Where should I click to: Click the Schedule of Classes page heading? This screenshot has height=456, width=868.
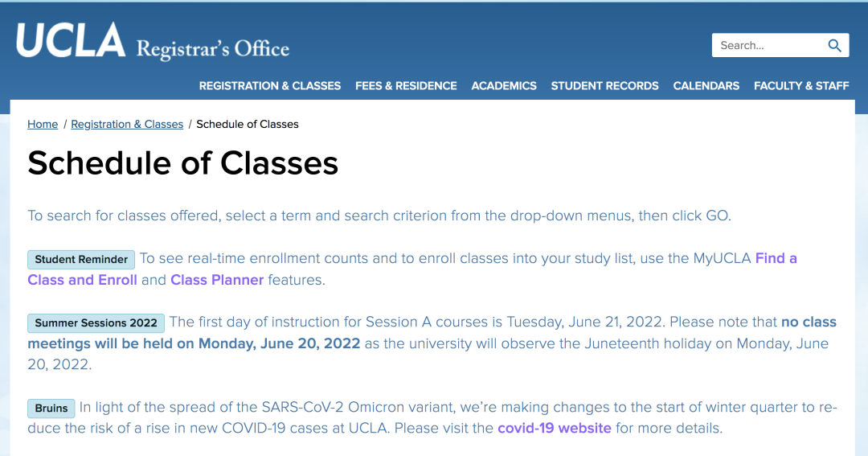pyautogui.click(x=183, y=164)
